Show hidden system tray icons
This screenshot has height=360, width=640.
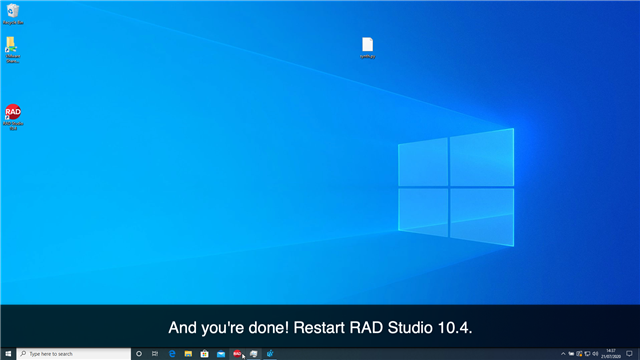point(563,354)
